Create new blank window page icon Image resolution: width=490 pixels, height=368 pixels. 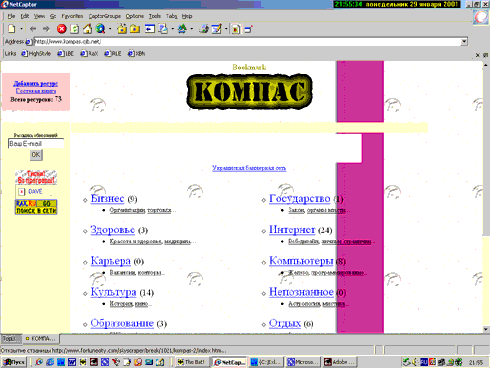12,29
